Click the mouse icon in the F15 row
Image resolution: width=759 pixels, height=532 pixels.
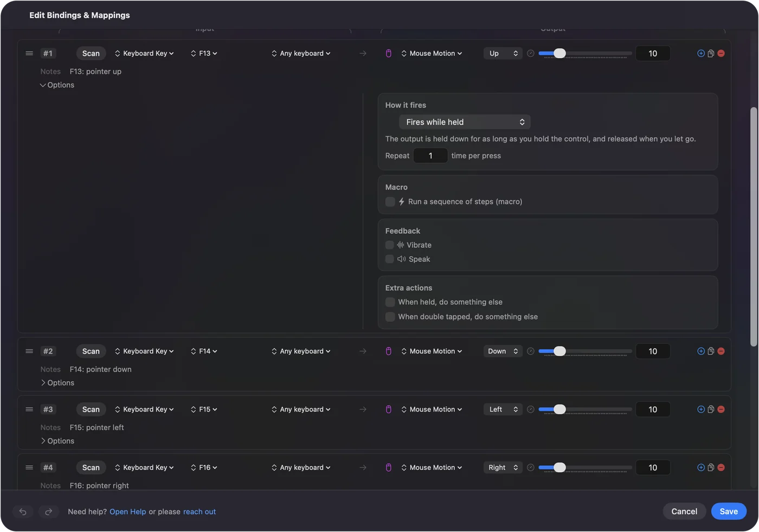(388, 409)
